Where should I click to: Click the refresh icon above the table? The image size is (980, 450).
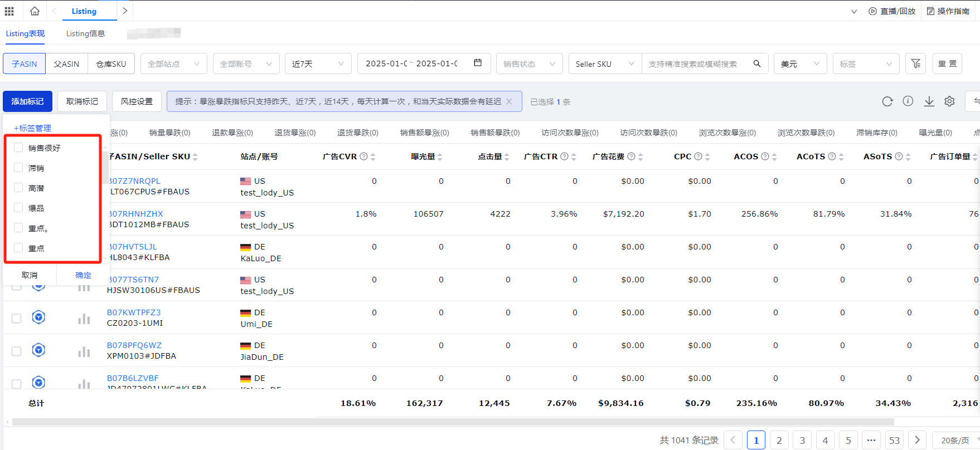click(x=887, y=101)
